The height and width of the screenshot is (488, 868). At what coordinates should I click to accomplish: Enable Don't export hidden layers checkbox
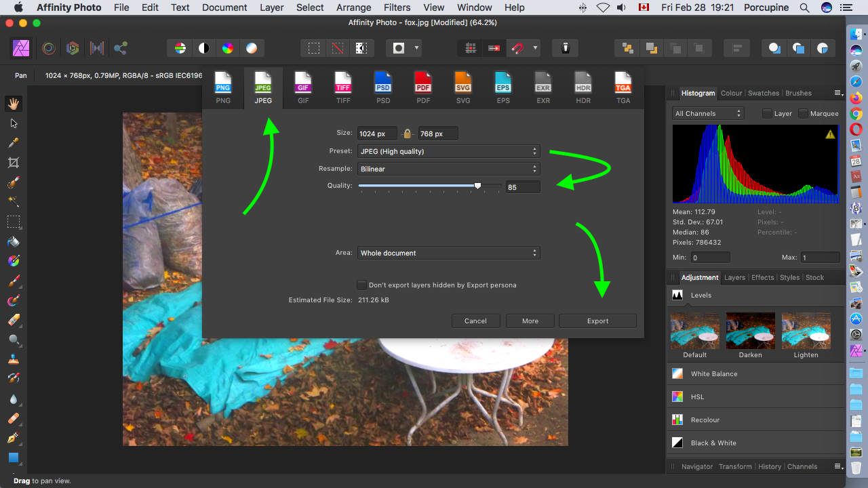[362, 285]
